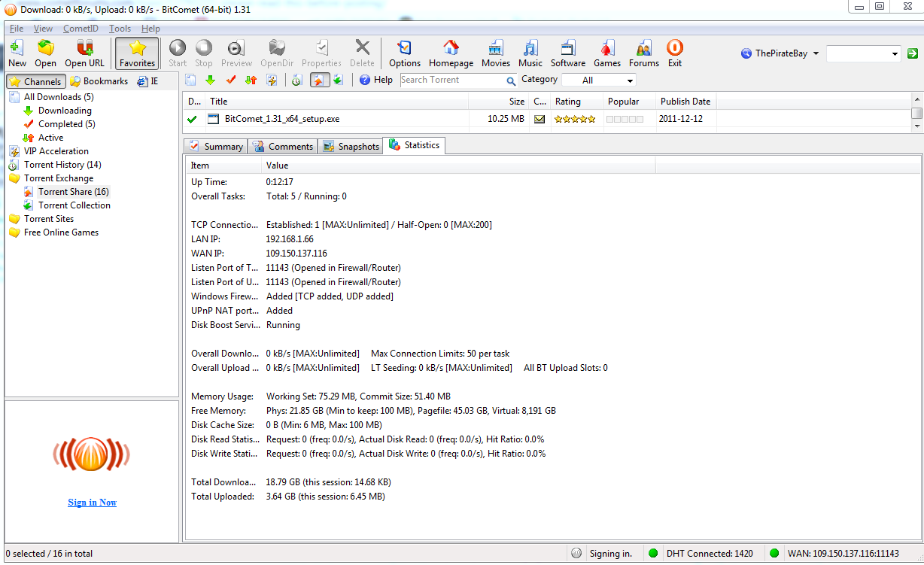Open the Options dialog icon
The width and height of the screenshot is (924, 565).
pyautogui.click(x=405, y=53)
